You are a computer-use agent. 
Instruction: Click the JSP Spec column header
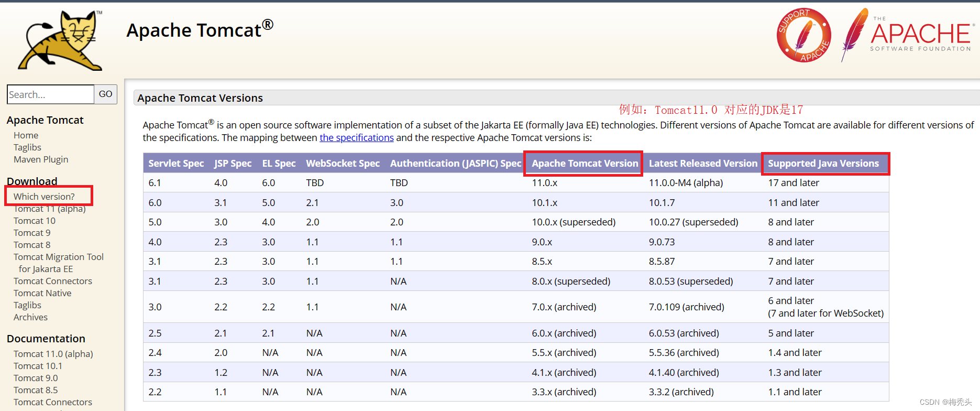pyautogui.click(x=233, y=164)
